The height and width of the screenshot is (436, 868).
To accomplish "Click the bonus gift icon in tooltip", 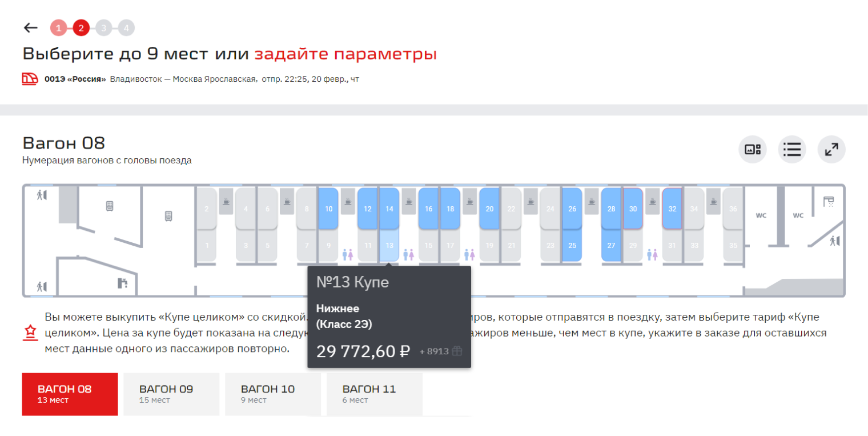I will point(457,351).
